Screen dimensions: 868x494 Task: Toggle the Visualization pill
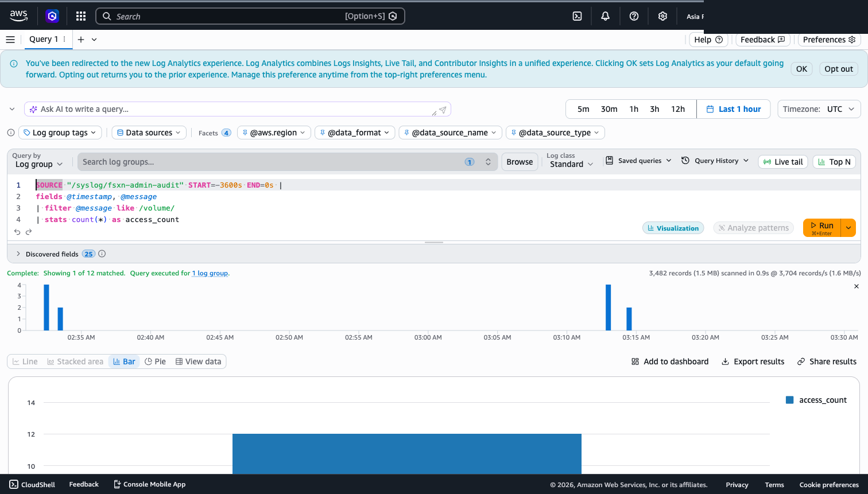[673, 228]
